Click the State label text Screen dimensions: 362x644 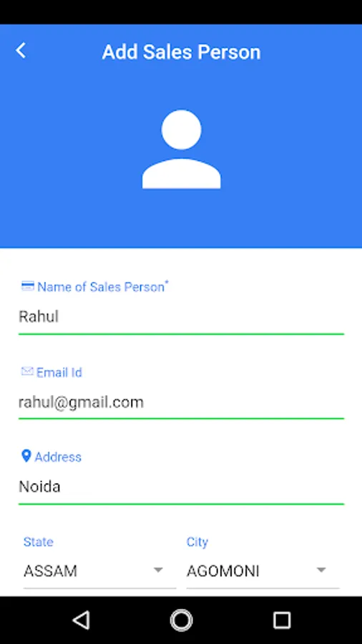38,542
